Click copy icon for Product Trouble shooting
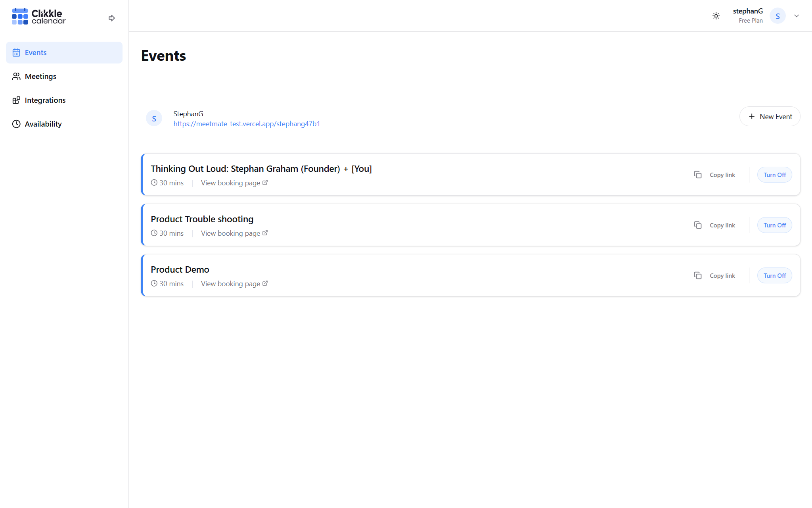The image size is (812, 508). click(698, 225)
